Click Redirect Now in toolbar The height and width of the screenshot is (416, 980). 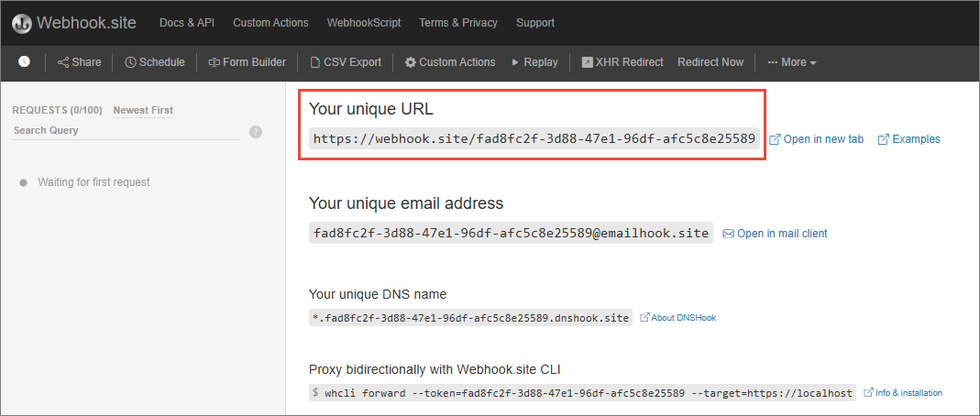[x=710, y=62]
